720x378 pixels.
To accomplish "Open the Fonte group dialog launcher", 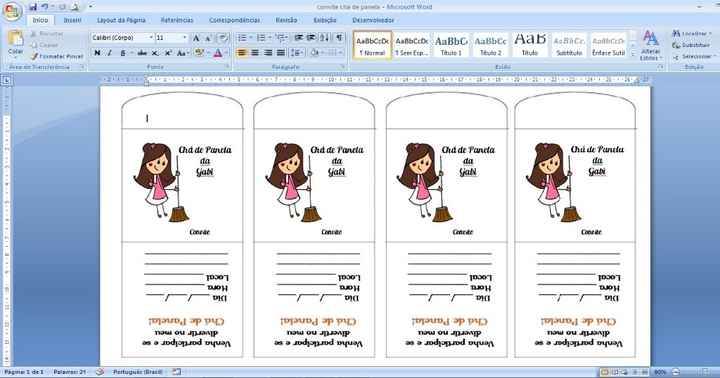I will (x=227, y=67).
